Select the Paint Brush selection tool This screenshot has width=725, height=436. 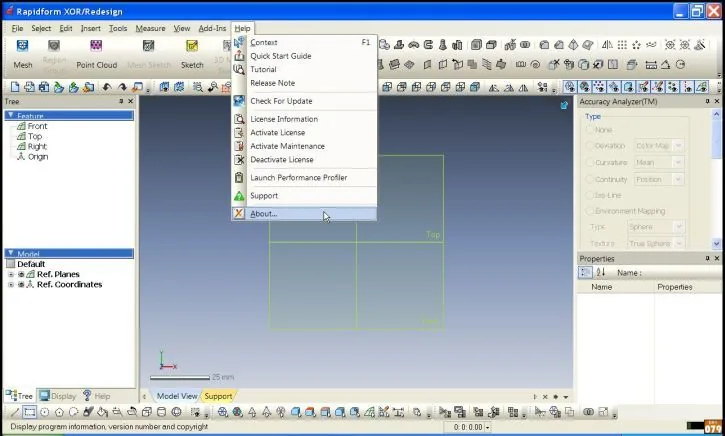[x=88, y=412]
